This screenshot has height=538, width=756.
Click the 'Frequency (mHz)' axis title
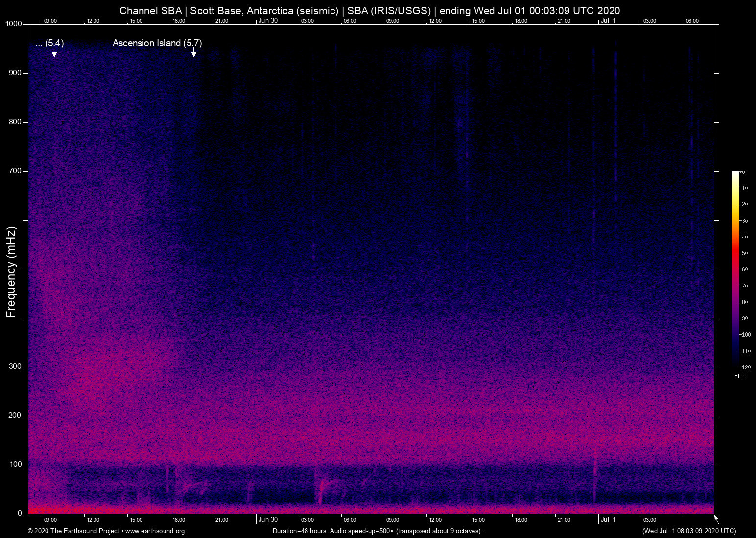[x=11, y=272]
